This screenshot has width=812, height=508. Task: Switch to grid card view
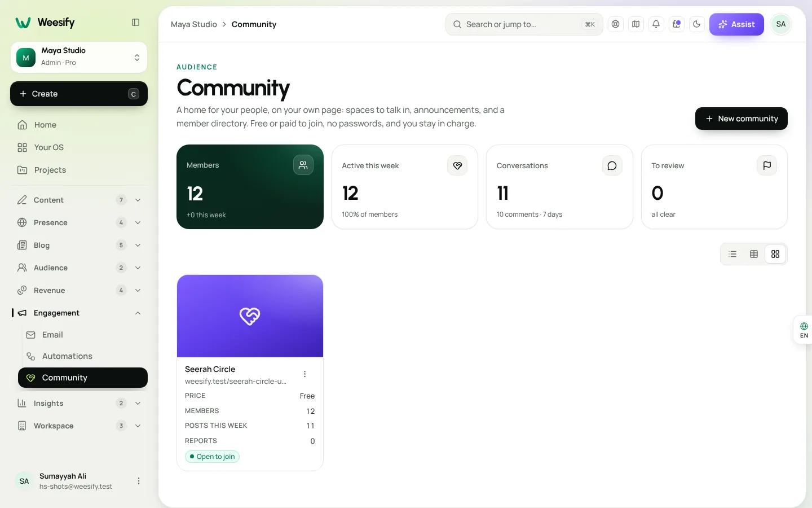775,254
